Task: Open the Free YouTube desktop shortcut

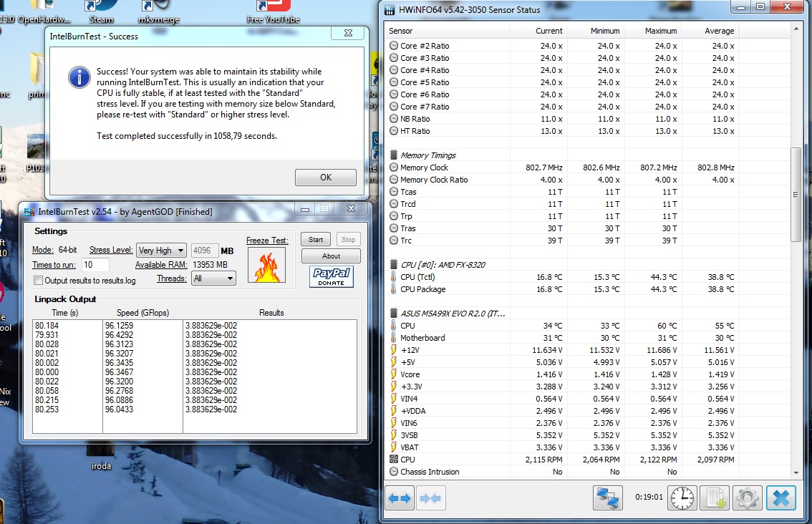Action: (x=273, y=12)
